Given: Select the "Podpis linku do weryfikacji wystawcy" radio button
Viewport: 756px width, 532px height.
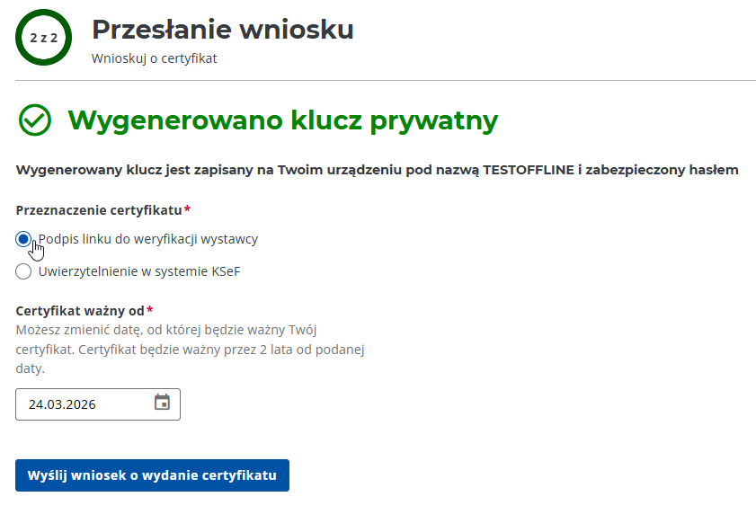Looking at the screenshot, I should [23, 239].
